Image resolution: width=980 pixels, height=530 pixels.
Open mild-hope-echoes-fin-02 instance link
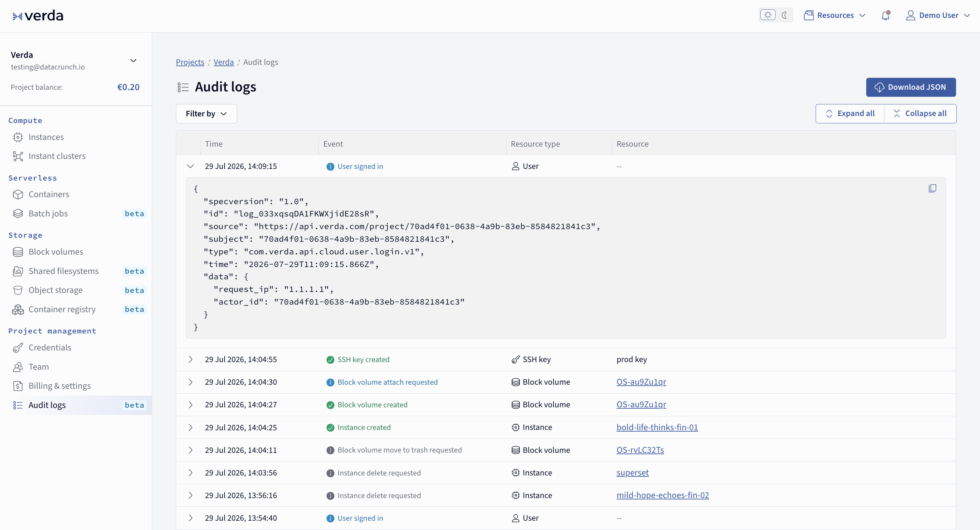[662, 495]
